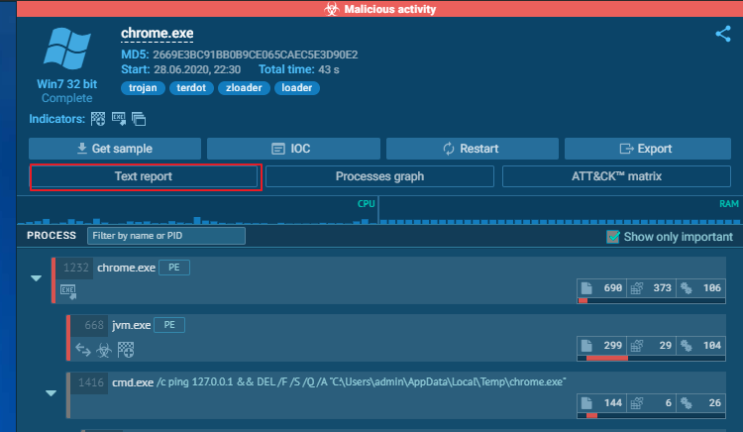The image size is (743, 432).
Task: Click the stacked windows indicator icon
Action: [x=139, y=119]
